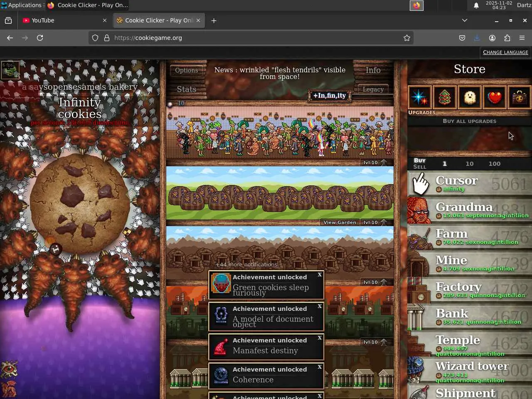The image size is (532, 399).
Task: Focus the cookiegame.org address bar
Action: click(x=251, y=38)
